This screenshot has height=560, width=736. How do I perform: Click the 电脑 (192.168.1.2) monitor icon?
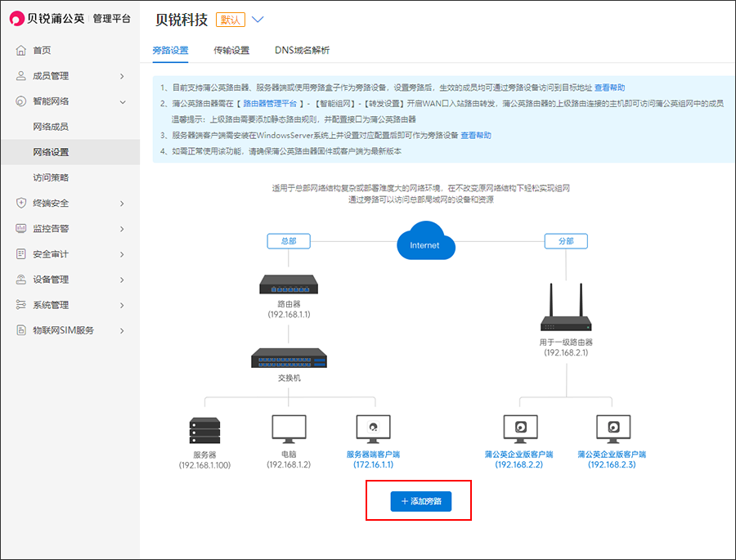pyautogui.click(x=289, y=429)
